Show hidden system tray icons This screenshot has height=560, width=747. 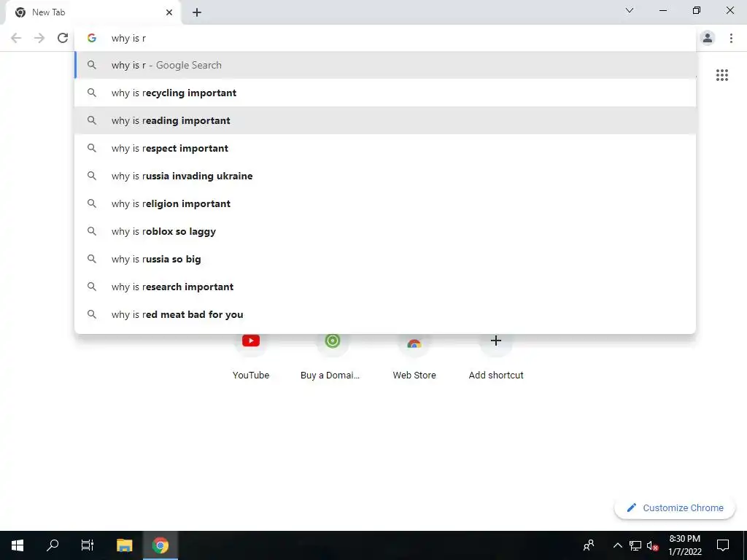pos(617,545)
